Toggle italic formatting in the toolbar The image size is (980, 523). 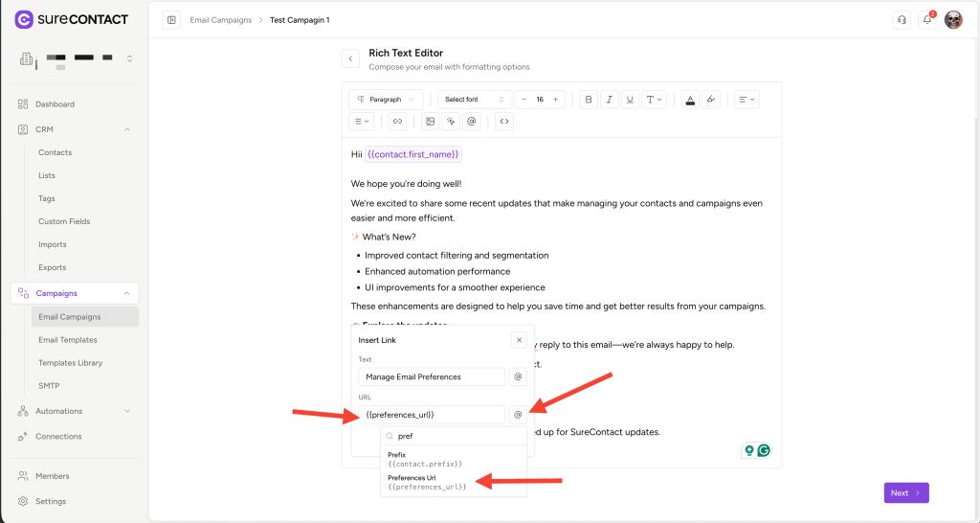[x=610, y=100]
